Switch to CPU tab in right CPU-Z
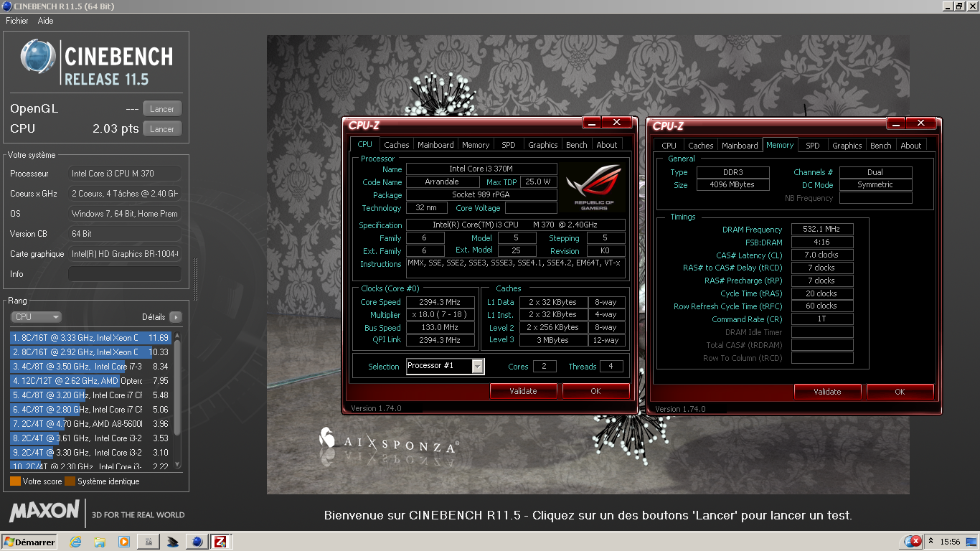 tap(669, 145)
